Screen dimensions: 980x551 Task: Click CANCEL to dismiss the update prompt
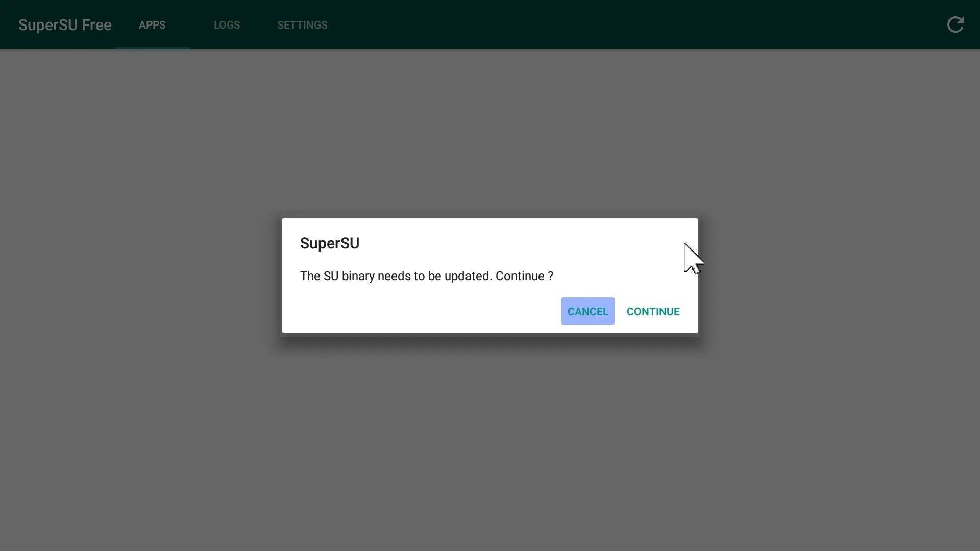point(587,311)
